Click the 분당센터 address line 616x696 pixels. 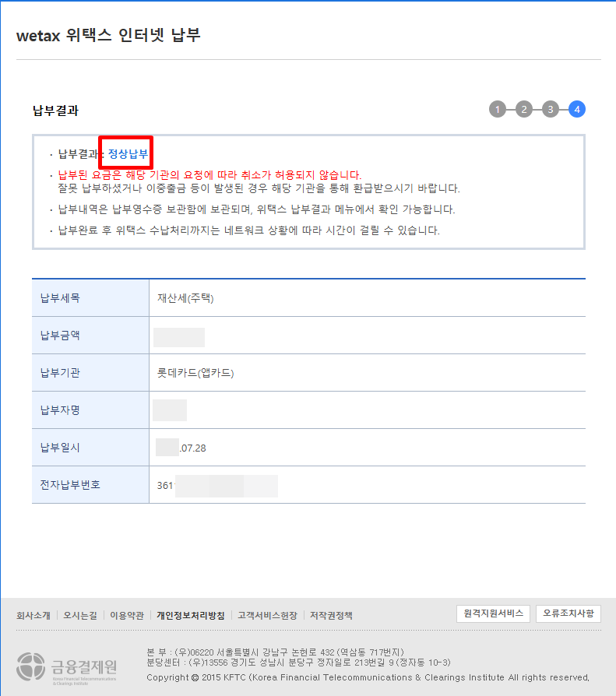click(x=298, y=663)
